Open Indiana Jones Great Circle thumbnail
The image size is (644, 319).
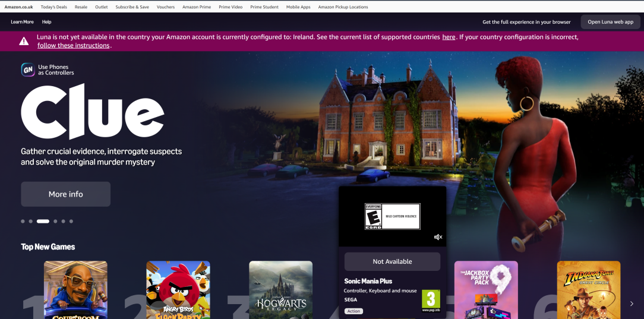tap(589, 290)
